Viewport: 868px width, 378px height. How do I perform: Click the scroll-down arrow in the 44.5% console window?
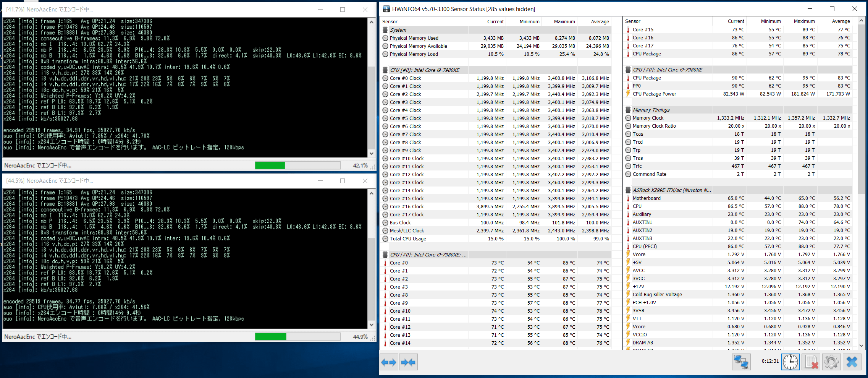point(371,325)
